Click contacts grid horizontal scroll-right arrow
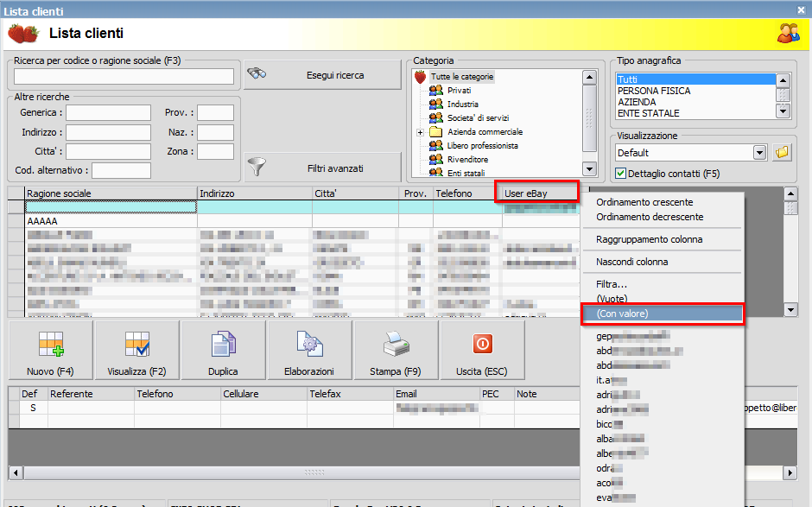Image resolution: width=812 pixels, height=507 pixels. [790, 472]
